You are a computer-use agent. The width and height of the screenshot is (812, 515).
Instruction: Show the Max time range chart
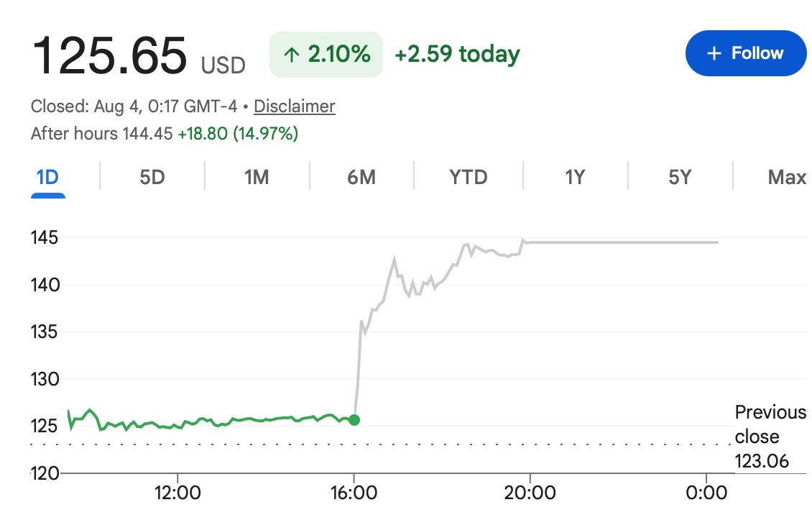coord(787,178)
